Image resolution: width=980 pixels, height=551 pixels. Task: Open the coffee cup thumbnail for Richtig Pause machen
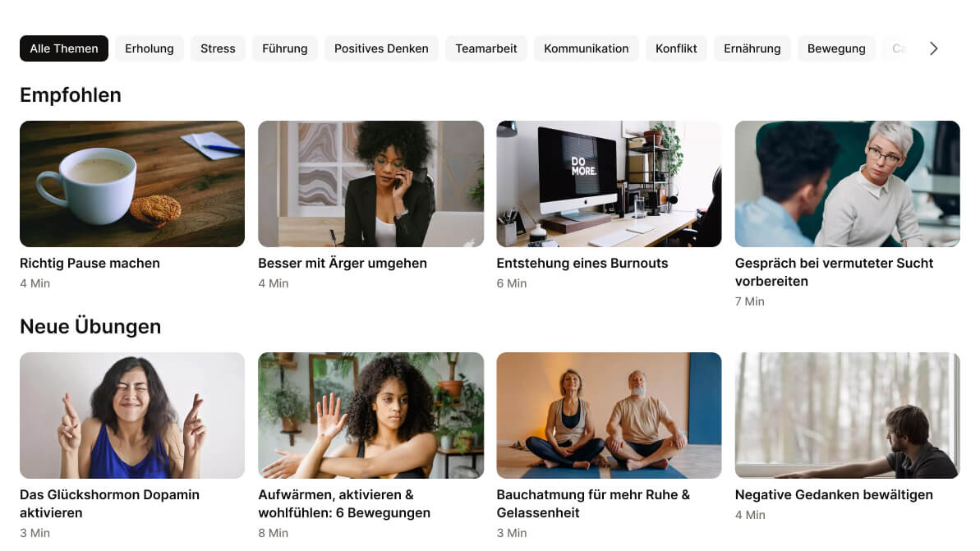tap(132, 184)
